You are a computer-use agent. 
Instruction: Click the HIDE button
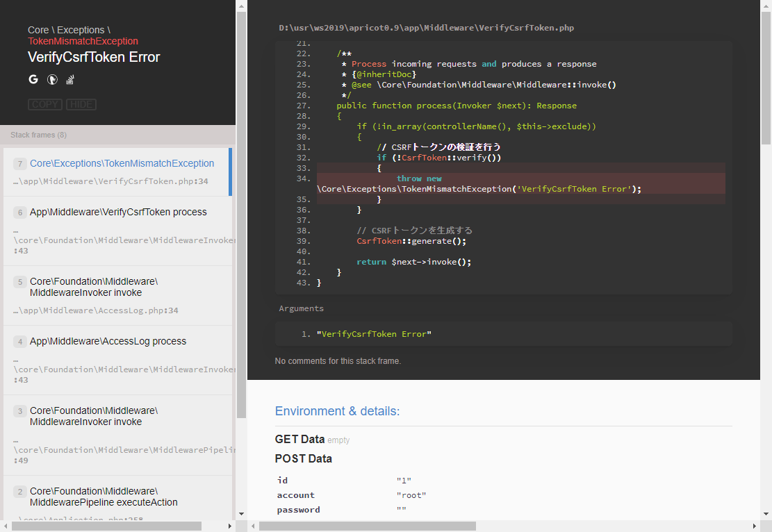pos(81,104)
